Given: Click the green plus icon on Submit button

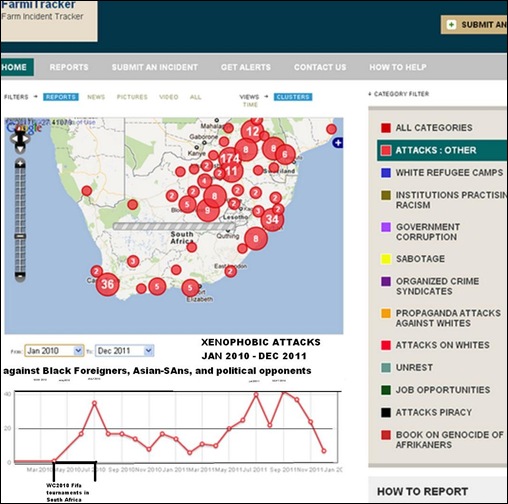Looking at the screenshot, I should pos(451,25).
